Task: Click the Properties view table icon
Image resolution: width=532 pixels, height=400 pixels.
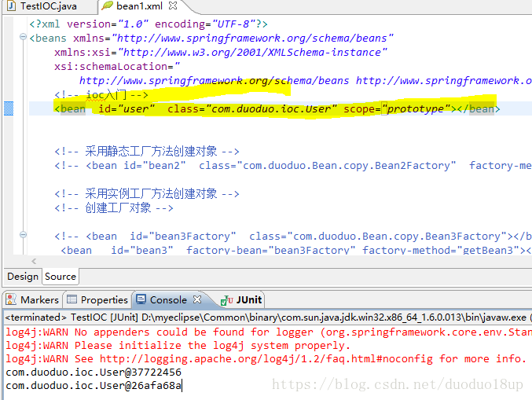Action: pos(72,299)
